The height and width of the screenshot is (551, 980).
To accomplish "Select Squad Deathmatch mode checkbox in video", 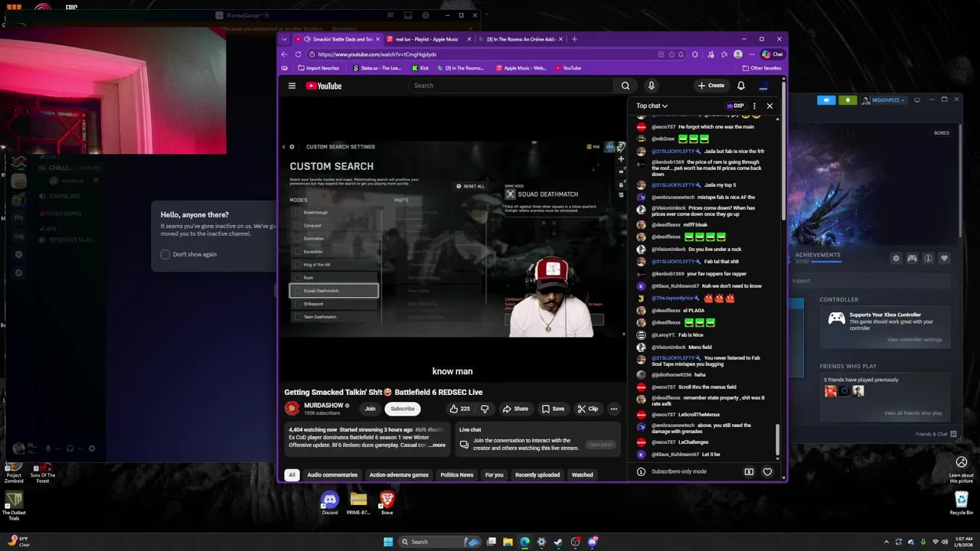I will click(x=299, y=291).
